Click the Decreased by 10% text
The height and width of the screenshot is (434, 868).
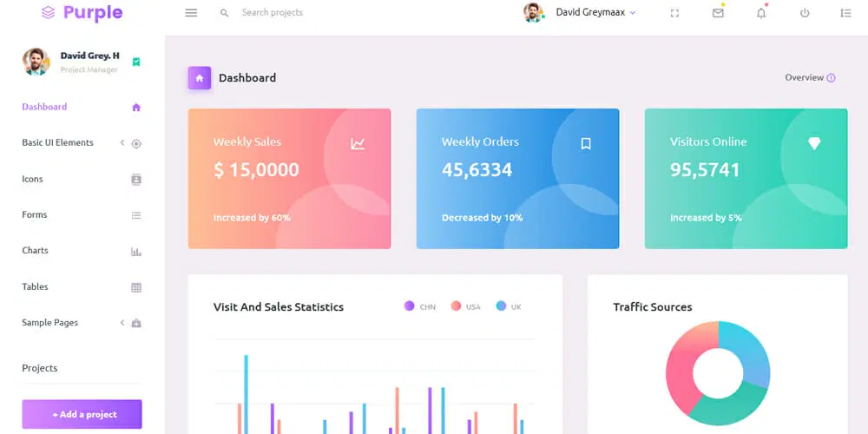[482, 218]
